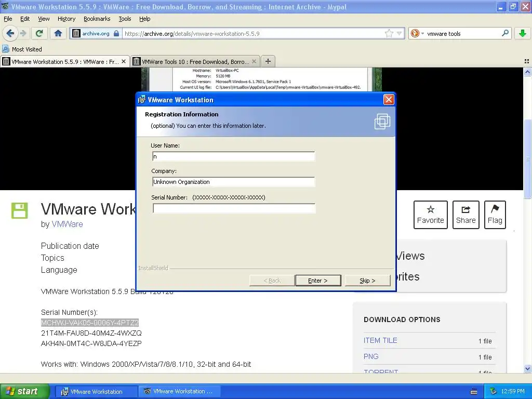Add item to favorites with Favorite button
The width and height of the screenshot is (532, 399).
coord(431,215)
